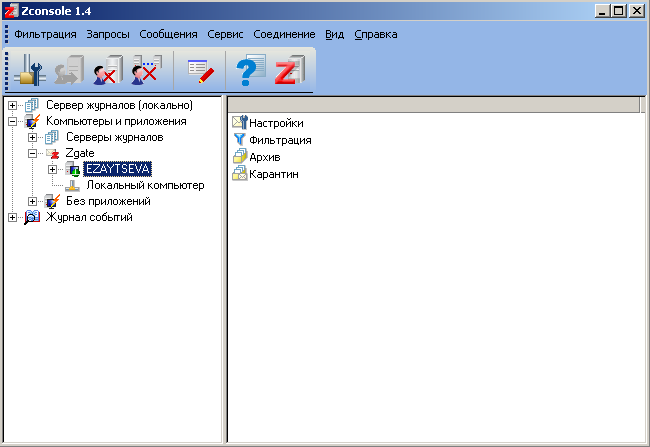This screenshot has width=650, height=447.
Task: Open the Справка menu
Action: [376, 34]
